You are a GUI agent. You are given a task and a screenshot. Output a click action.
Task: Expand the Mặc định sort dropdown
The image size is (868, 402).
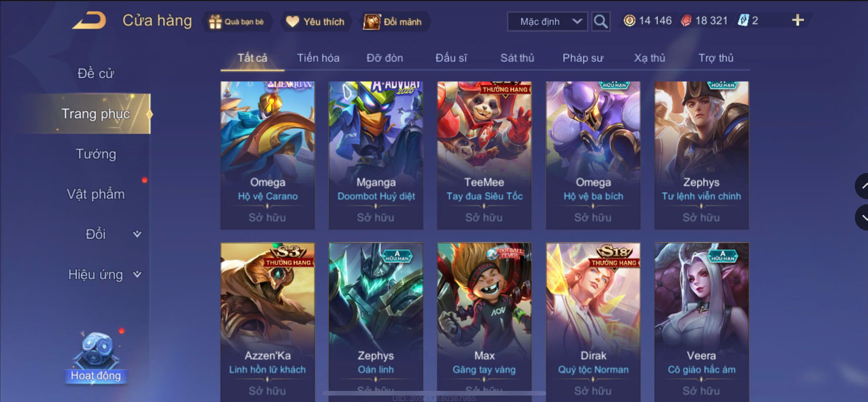click(547, 22)
